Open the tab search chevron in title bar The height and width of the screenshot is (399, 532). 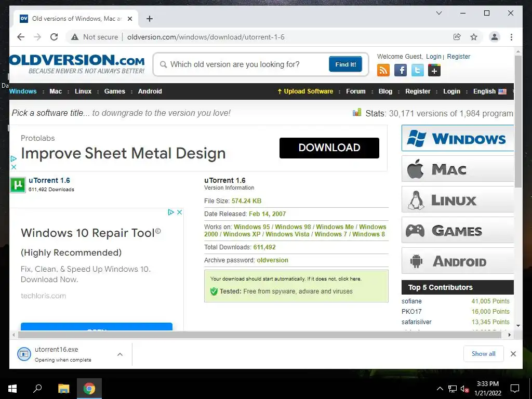(x=438, y=13)
